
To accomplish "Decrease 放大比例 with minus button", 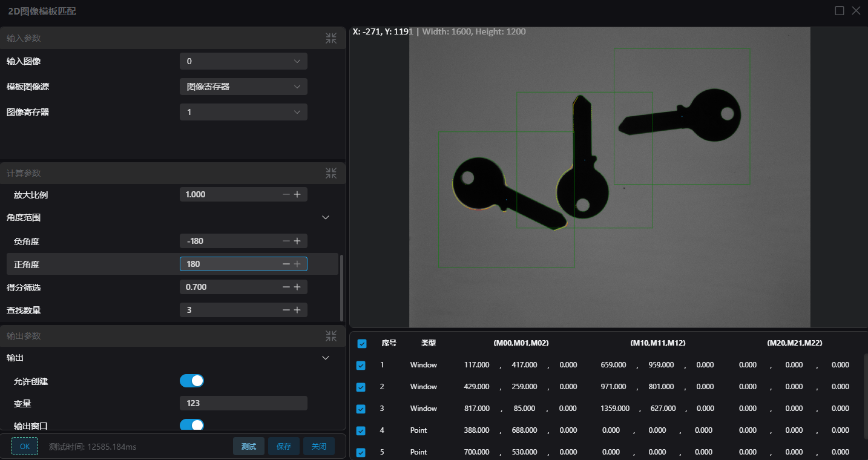I will pyautogui.click(x=286, y=194).
